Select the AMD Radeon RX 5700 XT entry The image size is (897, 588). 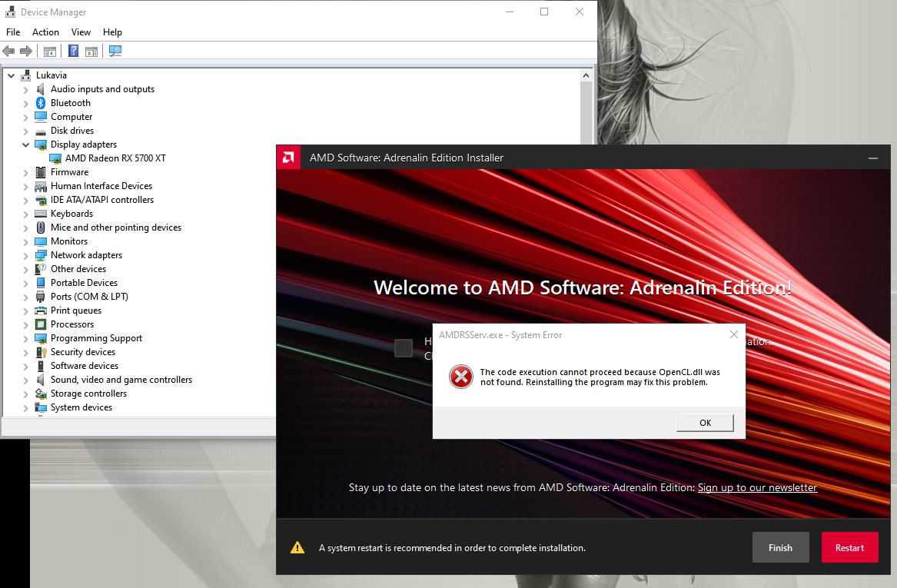pyautogui.click(x=115, y=158)
